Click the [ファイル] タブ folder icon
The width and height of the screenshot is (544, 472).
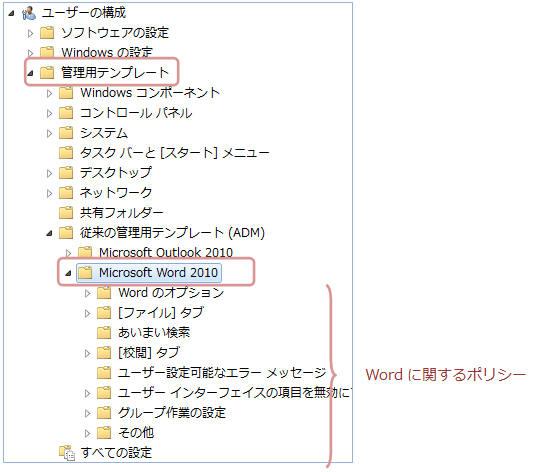[104, 313]
